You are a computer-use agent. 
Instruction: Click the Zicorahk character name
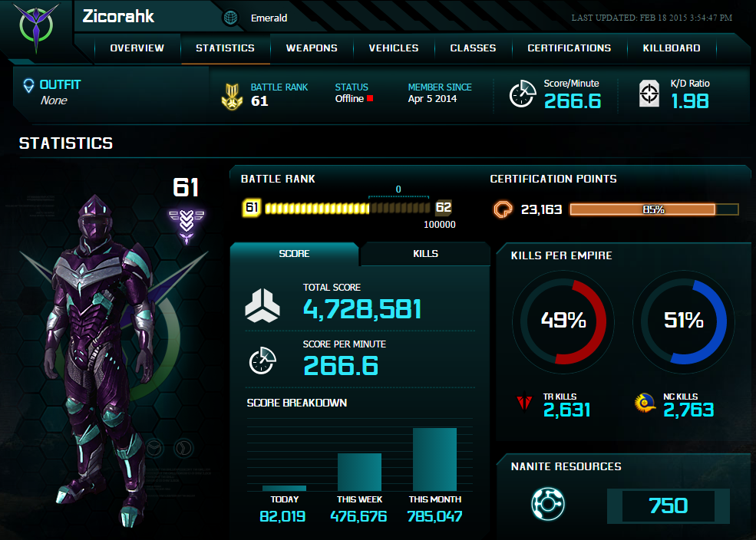pyautogui.click(x=118, y=16)
